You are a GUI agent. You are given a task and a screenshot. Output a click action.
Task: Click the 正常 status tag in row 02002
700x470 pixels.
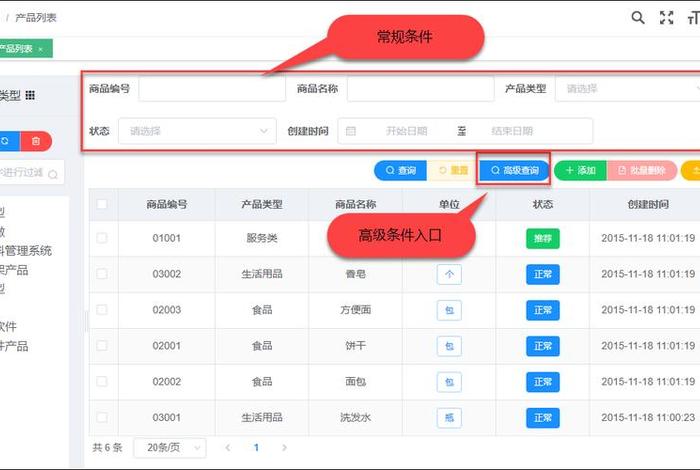point(543,382)
